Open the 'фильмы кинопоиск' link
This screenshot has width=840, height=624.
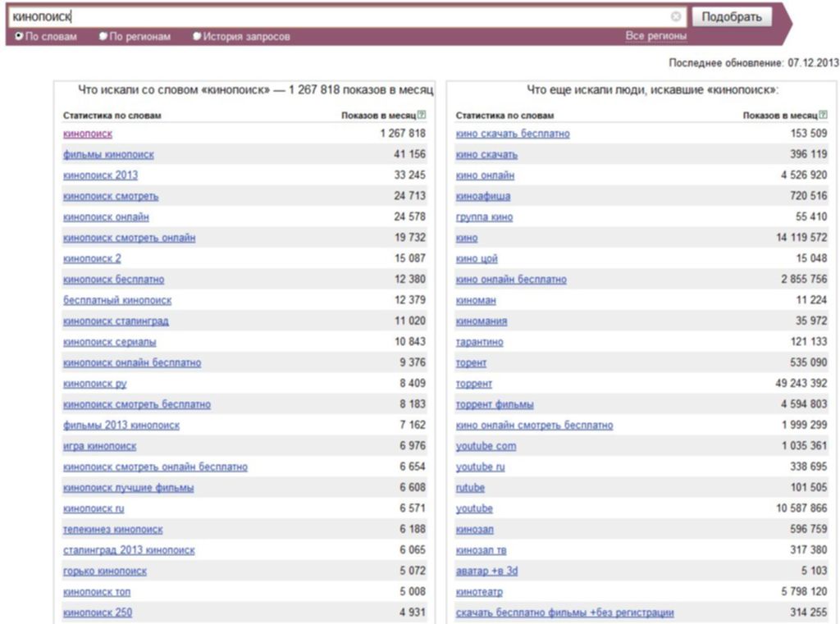108,155
